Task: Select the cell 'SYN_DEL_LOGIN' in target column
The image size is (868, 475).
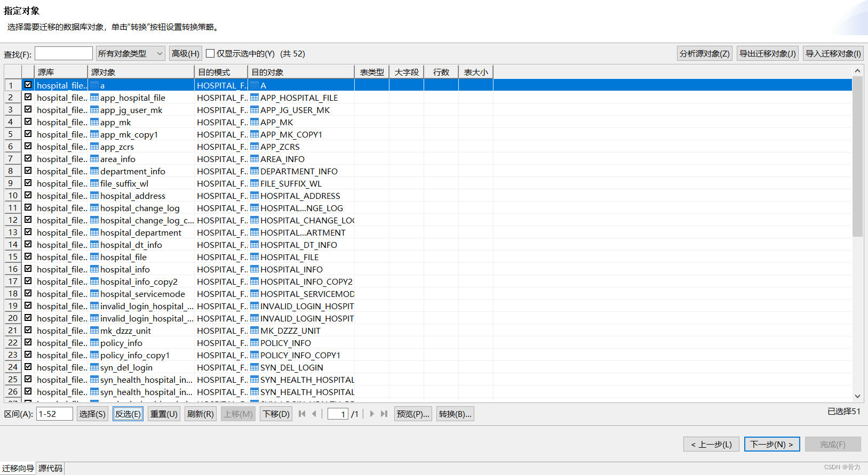Action: click(302, 367)
